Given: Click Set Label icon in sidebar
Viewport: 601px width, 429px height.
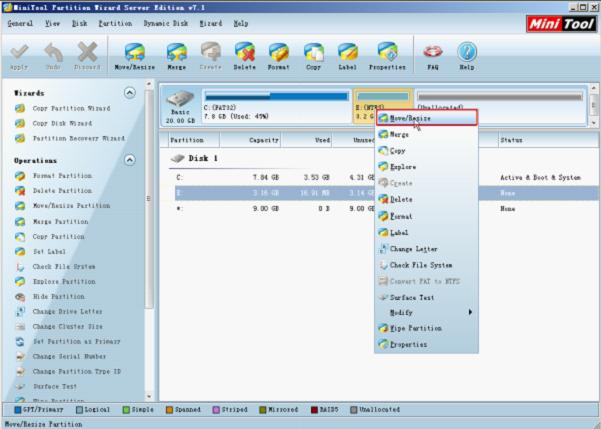Looking at the screenshot, I should (x=20, y=251).
